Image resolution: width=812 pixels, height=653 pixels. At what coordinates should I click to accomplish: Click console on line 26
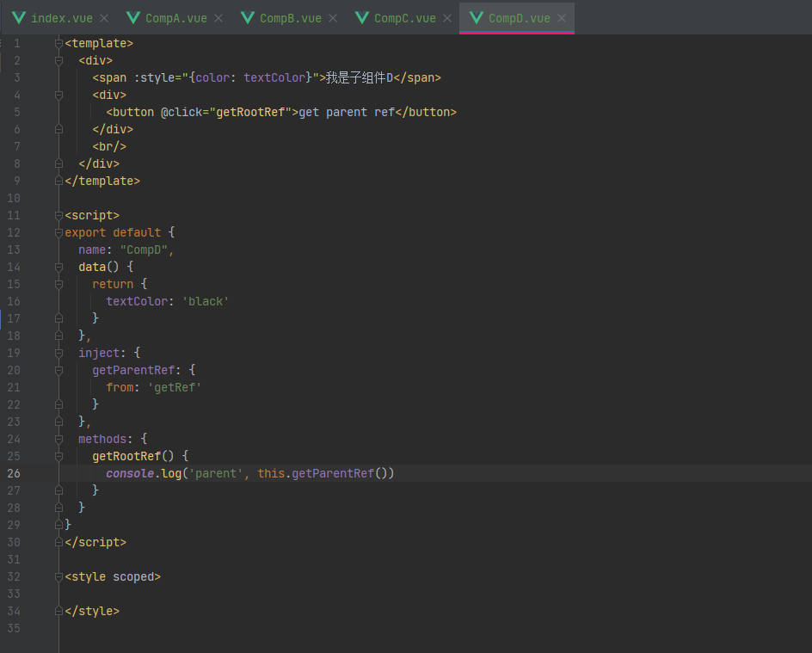[130, 473]
